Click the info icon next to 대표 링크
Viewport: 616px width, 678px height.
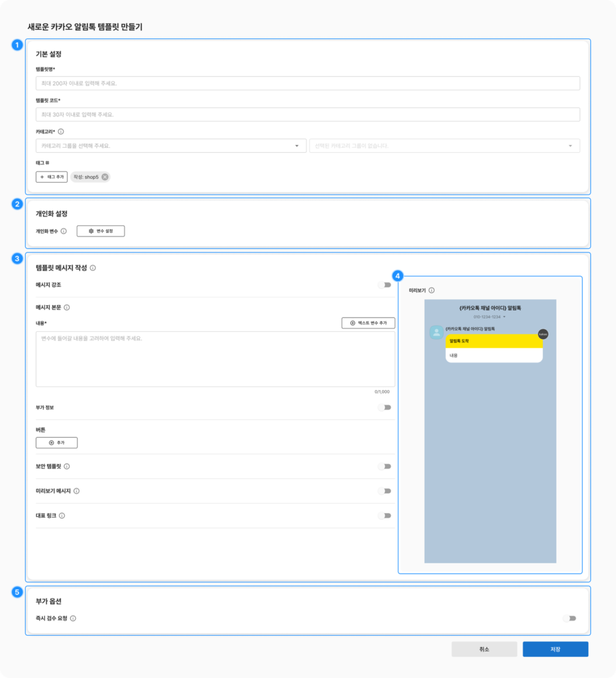(62, 515)
